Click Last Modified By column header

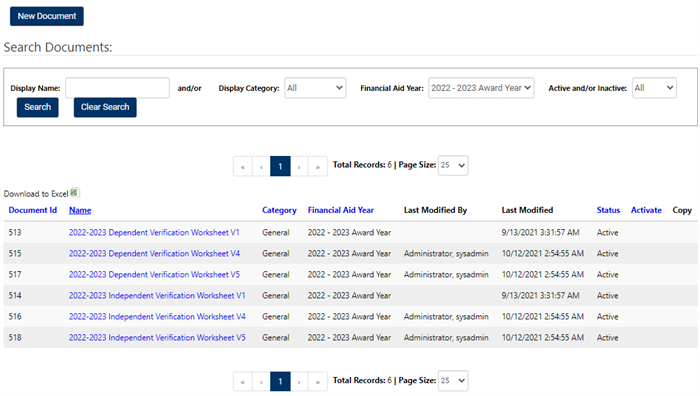pyautogui.click(x=435, y=210)
